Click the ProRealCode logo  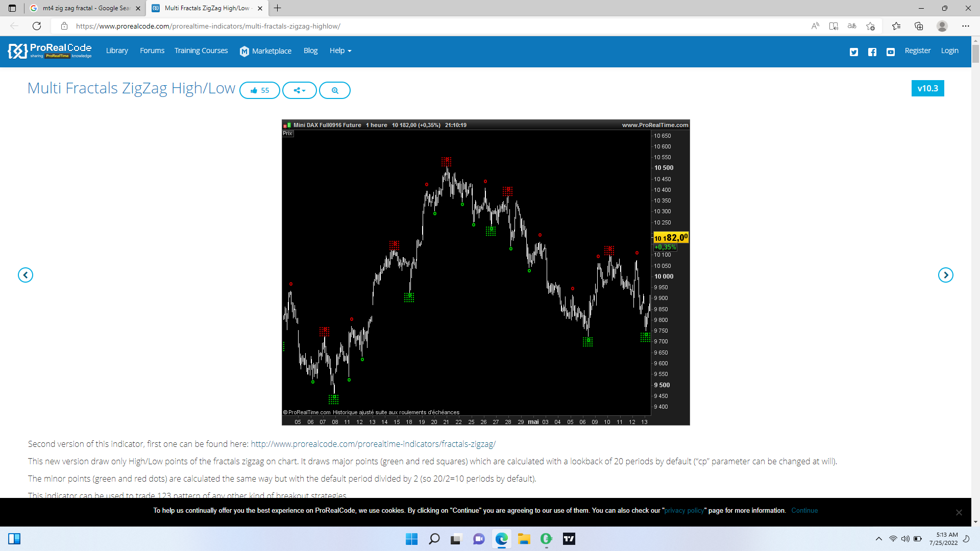point(50,51)
